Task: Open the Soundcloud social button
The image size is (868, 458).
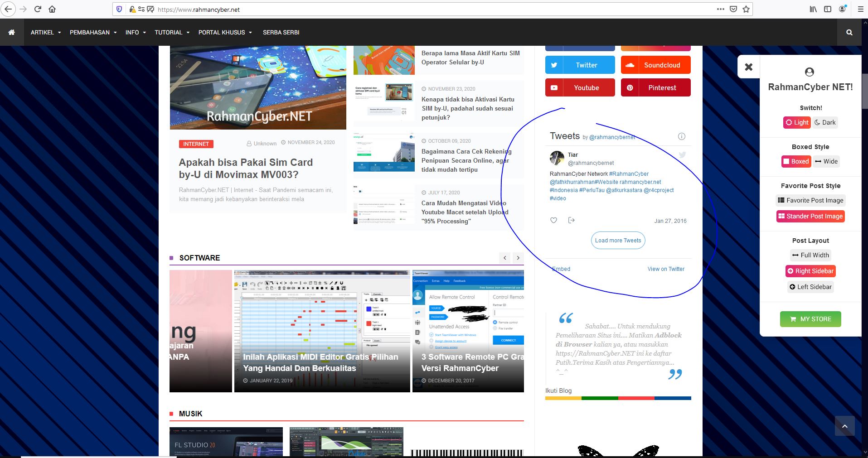Action: point(656,65)
